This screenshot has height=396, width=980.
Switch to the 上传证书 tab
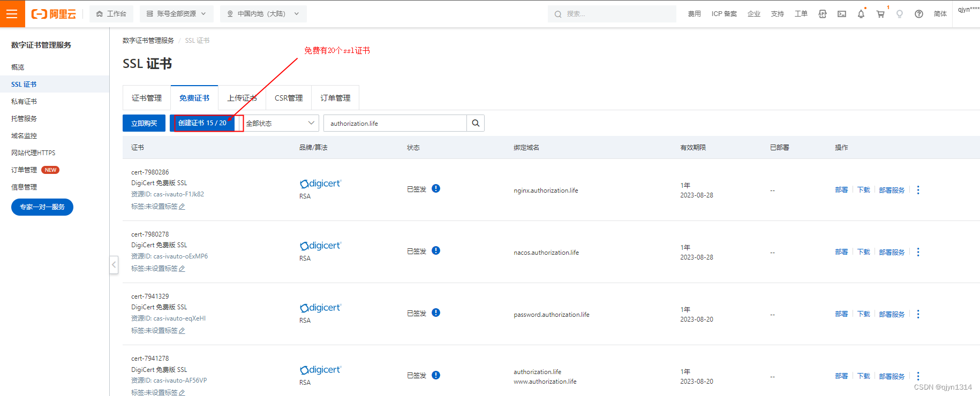242,98
